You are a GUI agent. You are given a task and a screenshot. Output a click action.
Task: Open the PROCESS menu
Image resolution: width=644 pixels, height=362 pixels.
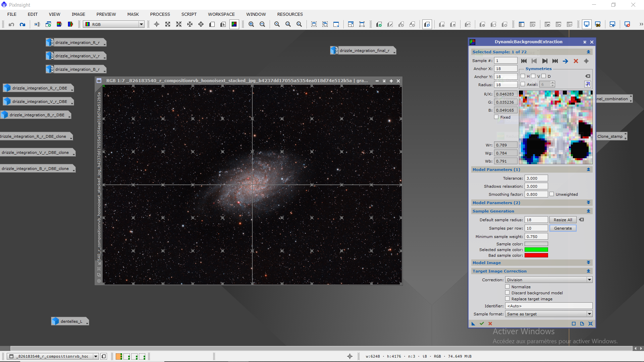(x=160, y=14)
